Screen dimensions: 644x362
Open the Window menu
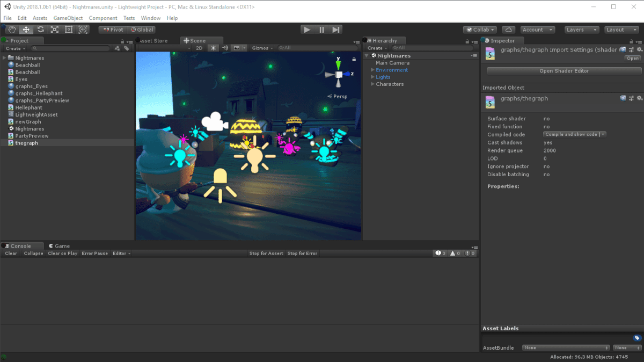pyautogui.click(x=151, y=18)
